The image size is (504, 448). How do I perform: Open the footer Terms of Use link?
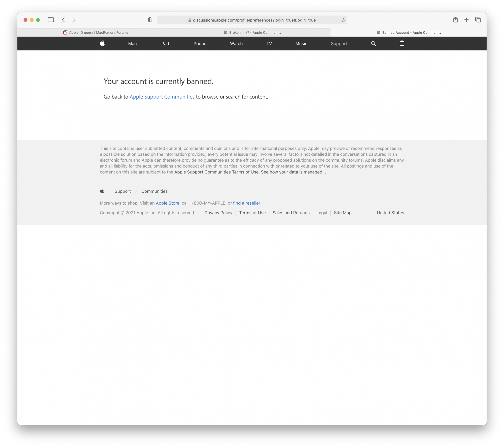click(x=253, y=213)
